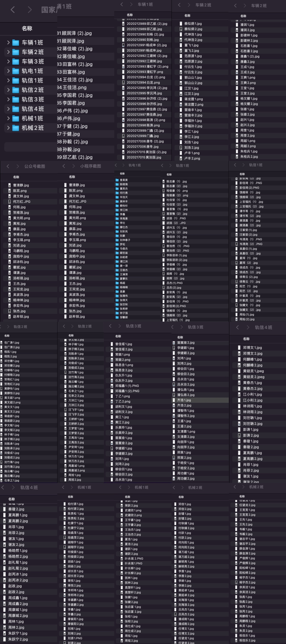Select the file 2020217006唐冬.jpg
The height and width of the screenshot is (644, 286).
click(143, 147)
